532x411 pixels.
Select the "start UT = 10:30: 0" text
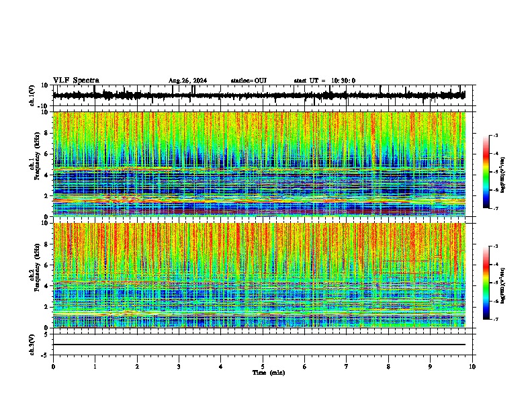[324, 81]
